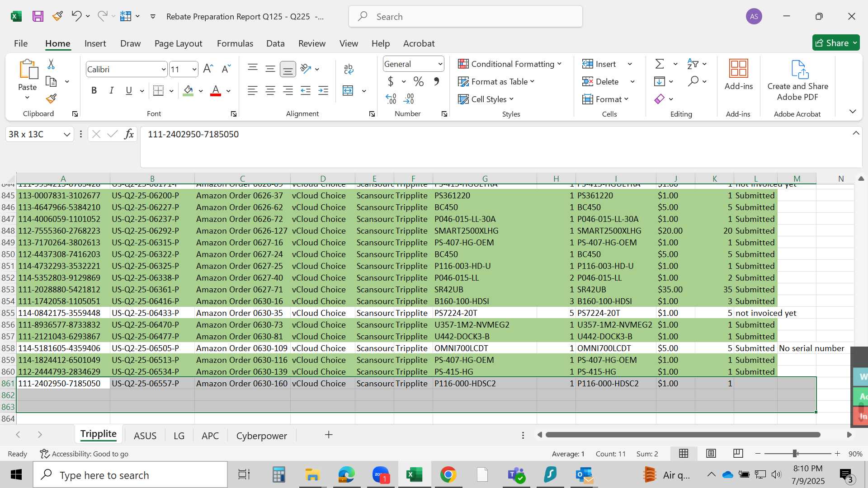Apply the red font color

[x=216, y=91]
